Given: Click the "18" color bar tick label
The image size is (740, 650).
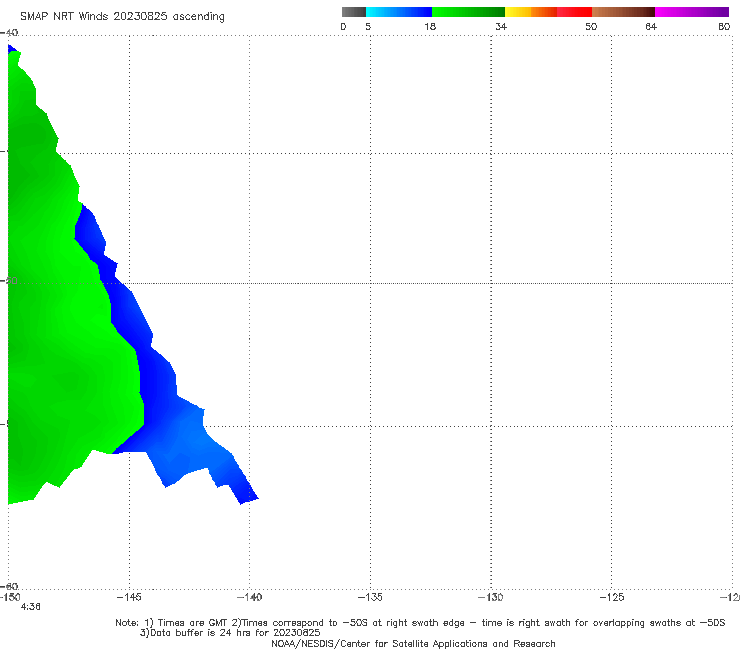Looking at the screenshot, I should (430, 27).
